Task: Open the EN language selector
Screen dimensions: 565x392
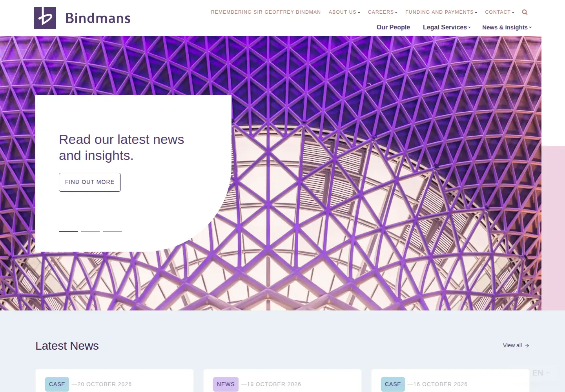Action: coord(541,373)
